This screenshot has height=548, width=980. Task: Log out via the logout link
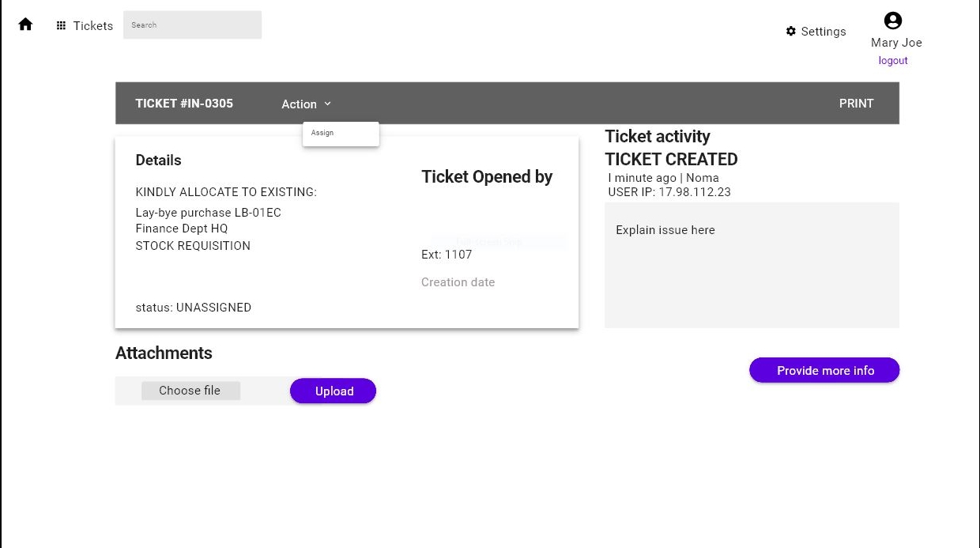pyautogui.click(x=893, y=61)
